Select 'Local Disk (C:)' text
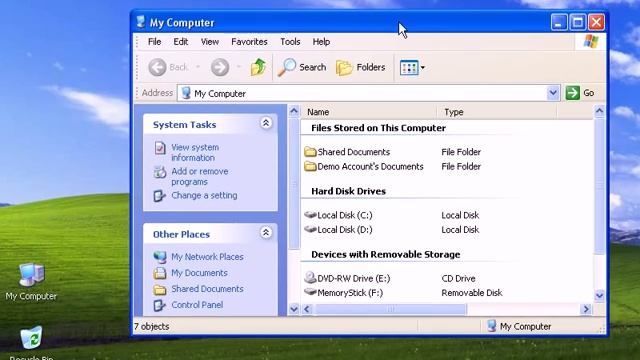Image resolution: width=640 pixels, height=360 pixels. click(345, 215)
